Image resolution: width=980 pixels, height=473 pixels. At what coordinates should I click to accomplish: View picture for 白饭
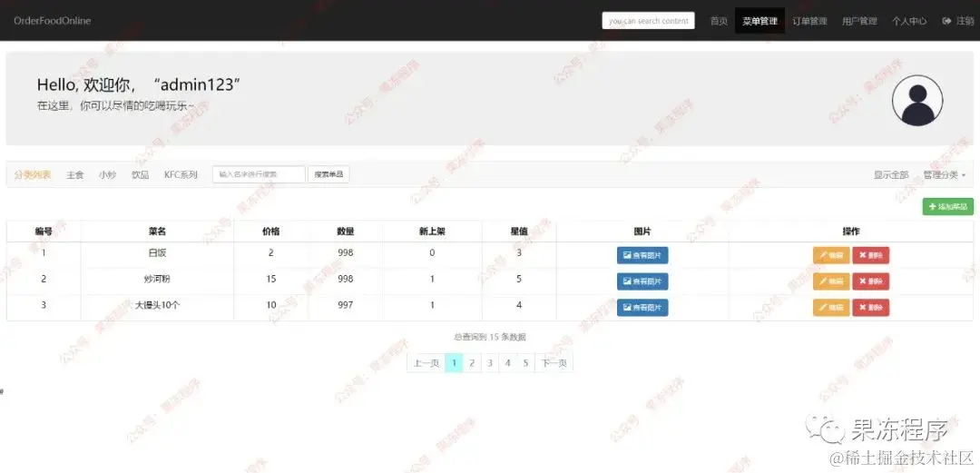click(x=642, y=255)
